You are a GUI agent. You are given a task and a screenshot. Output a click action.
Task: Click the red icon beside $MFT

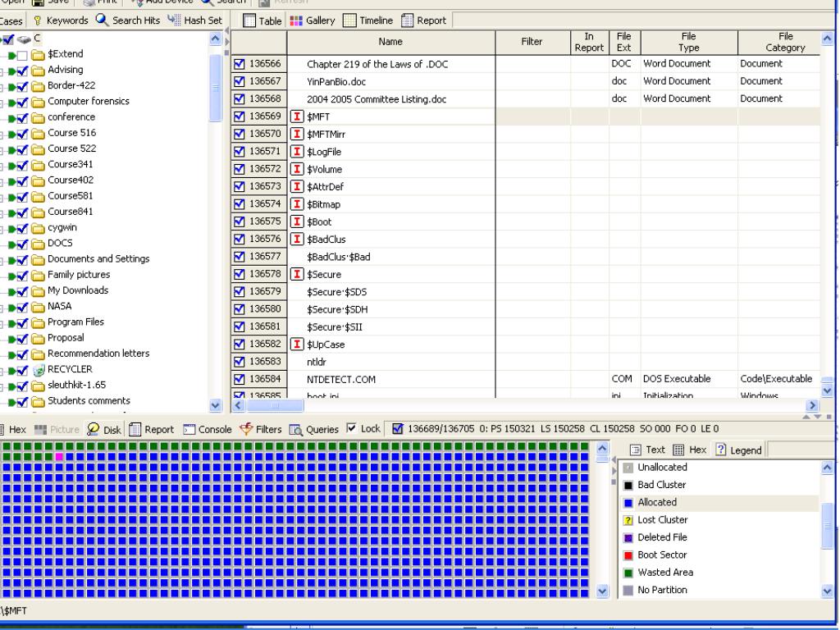(x=297, y=116)
